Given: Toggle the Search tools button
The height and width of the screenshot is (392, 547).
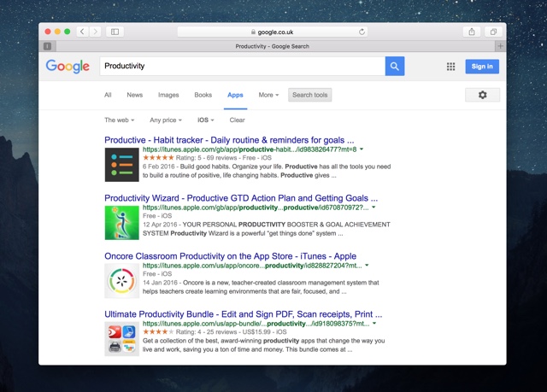Looking at the screenshot, I should click(x=309, y=95).
